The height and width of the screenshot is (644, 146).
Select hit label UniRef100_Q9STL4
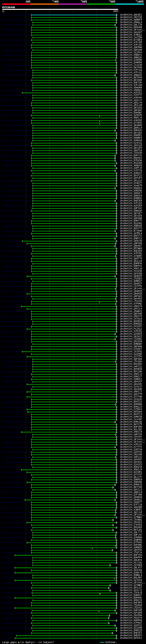point(131,309)
